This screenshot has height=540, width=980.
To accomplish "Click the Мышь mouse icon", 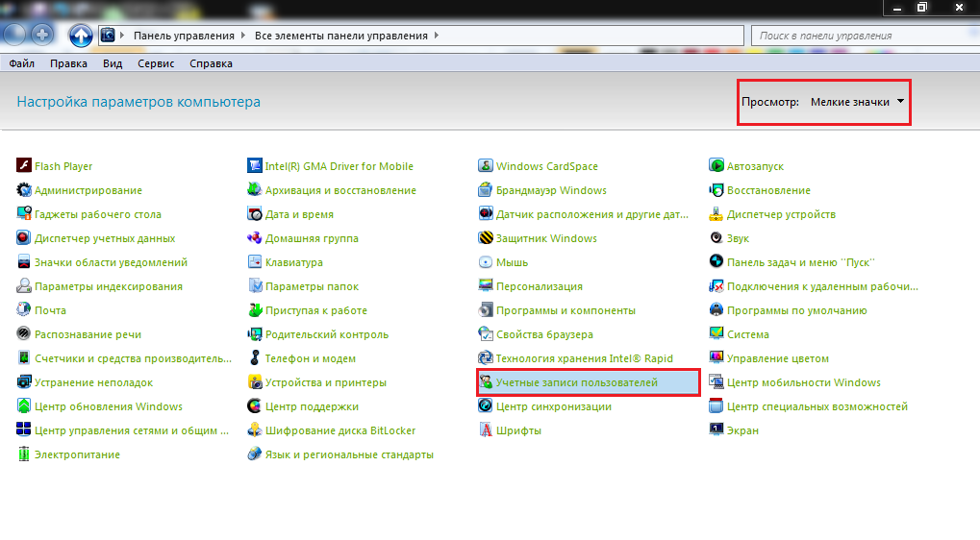I will [x=486, y=261].
